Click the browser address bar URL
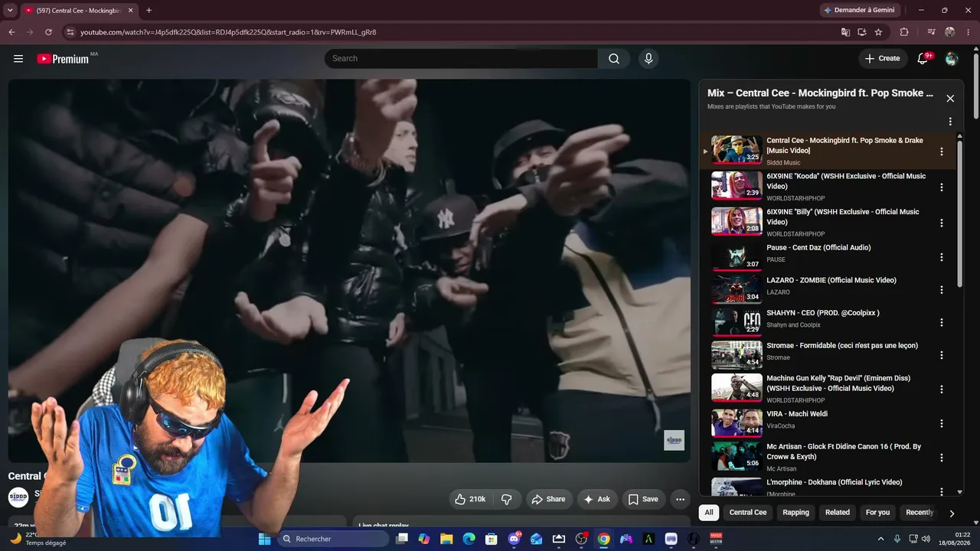This screenshot has width=980, height=551. tap(228, 32)
